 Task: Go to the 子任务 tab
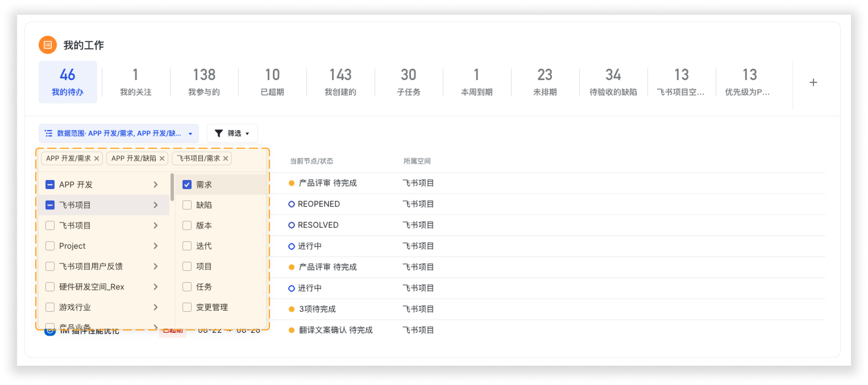pyautogui.click(x=409, y=82)
